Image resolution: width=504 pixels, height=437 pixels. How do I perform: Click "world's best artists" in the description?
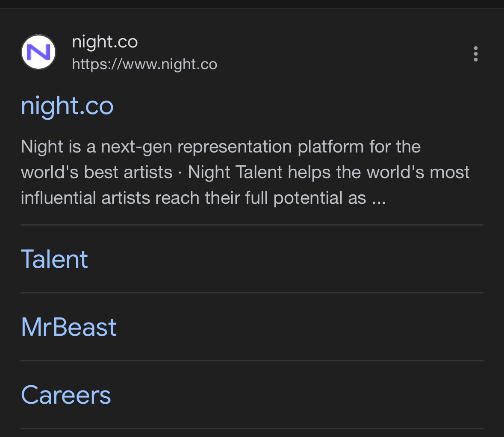97,173
